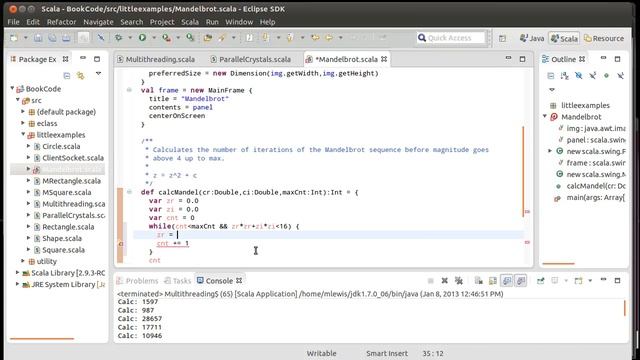Switch to ParallelCrystals.scala editor tab
The image size is (640, 360).
coord(251,59)
